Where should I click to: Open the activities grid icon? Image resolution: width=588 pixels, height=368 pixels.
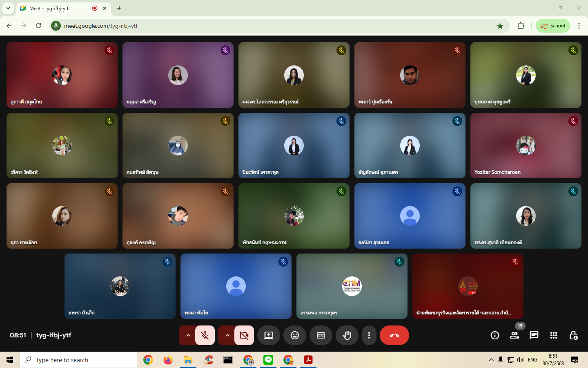point(553,335)
